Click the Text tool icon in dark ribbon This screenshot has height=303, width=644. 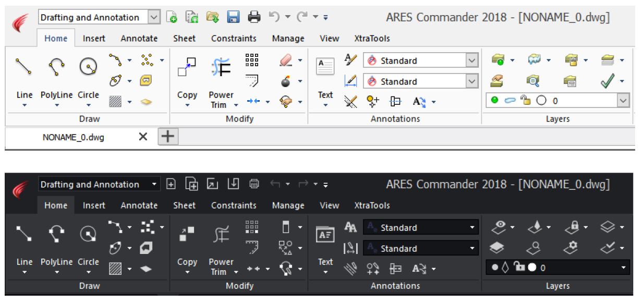coord(325,234)
